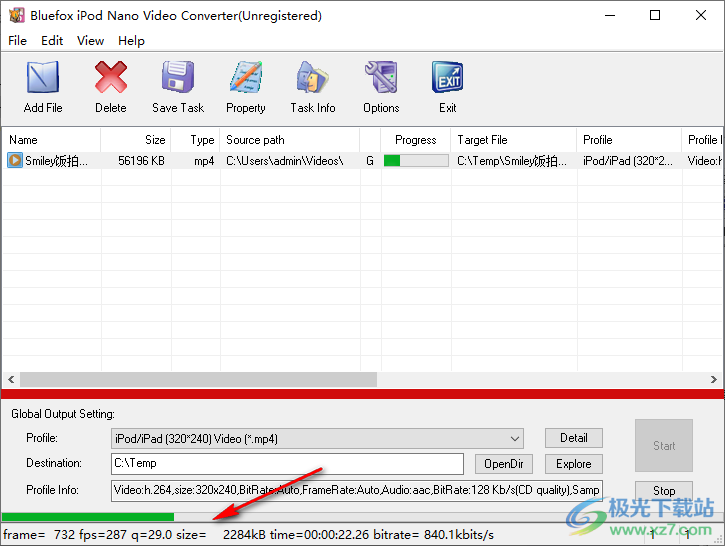Sort by the Size column header
The image size is (725, 546).
pyautogui.click(x=136, y=140)
